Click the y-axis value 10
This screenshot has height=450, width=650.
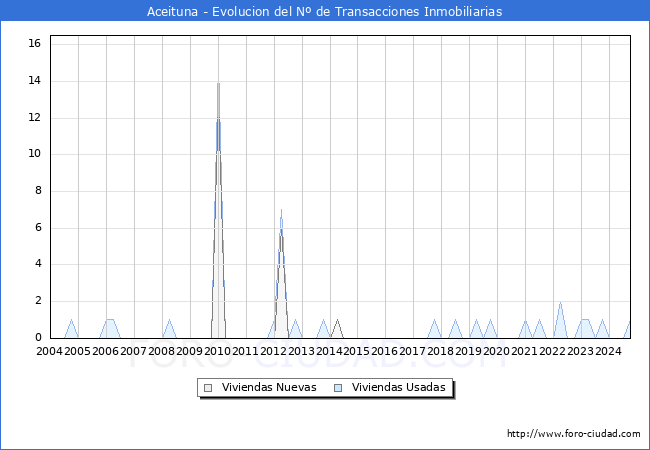pos(35,154)
